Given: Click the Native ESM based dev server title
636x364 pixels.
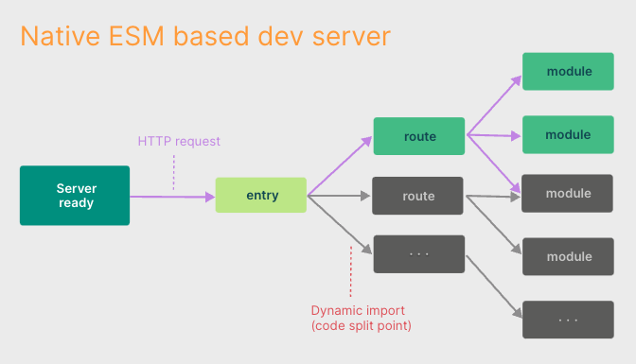Looking at the screenshot, I should 205,36.
